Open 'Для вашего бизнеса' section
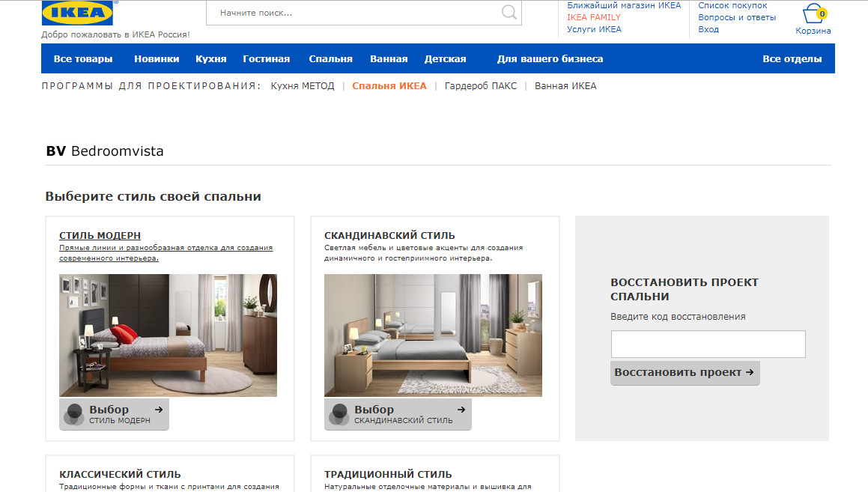The height and width of the screenshot is (492, 868). [550, 59]
